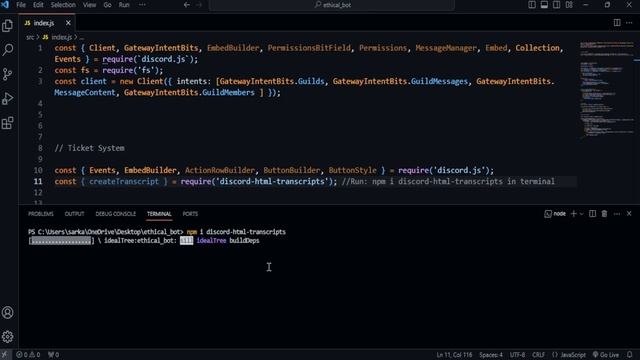The width and height of the screenshot is (640, 360).
Task: Open the Accounts menu icon
Action: click(8, 313)
